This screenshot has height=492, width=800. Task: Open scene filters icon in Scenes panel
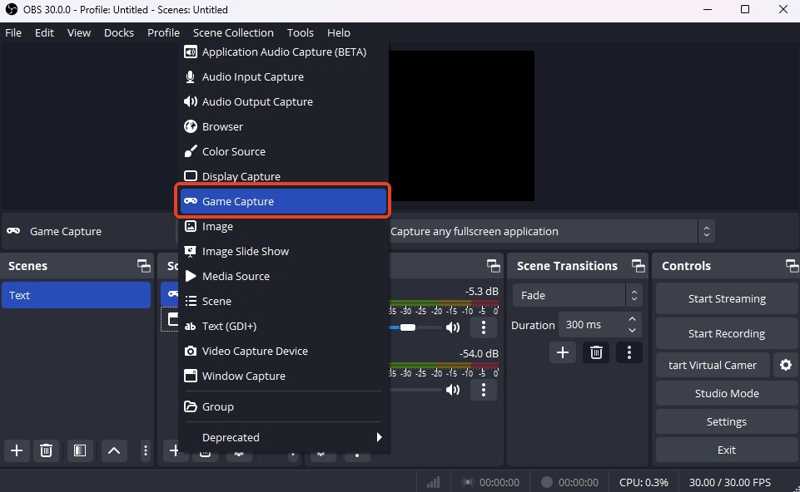80,451
